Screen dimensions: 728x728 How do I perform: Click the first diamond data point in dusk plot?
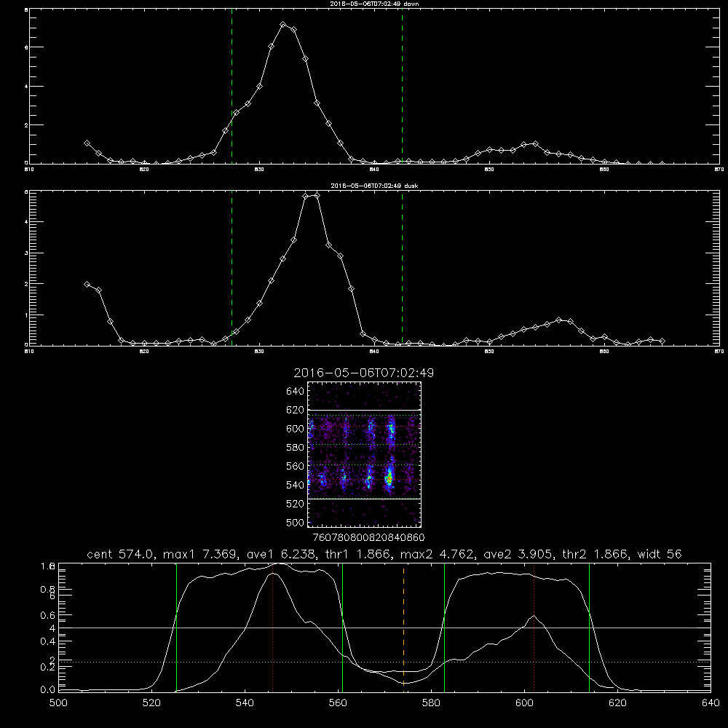pos(87,284)
